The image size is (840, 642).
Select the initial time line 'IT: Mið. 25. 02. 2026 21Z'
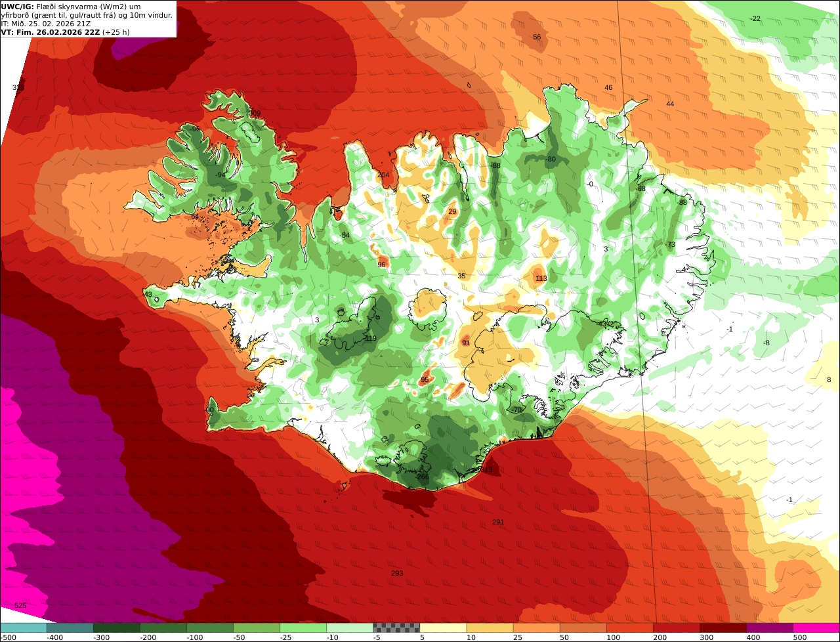(x=46, y=24)
